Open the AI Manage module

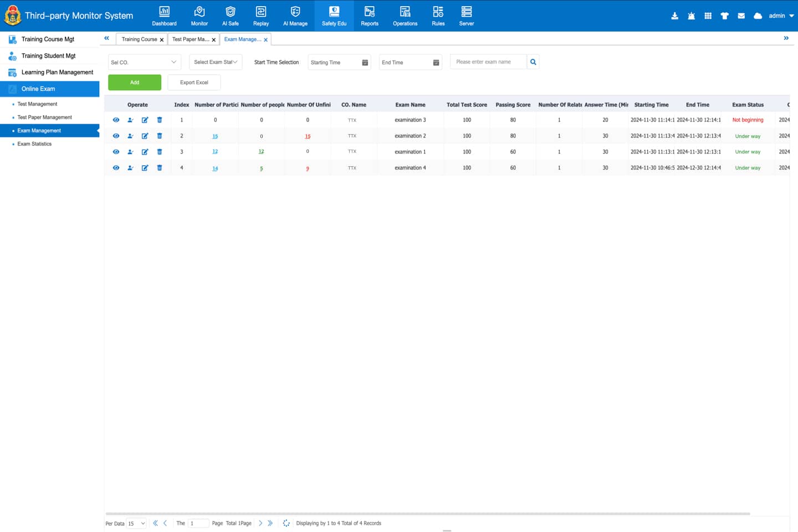click(x=295, y=16)
